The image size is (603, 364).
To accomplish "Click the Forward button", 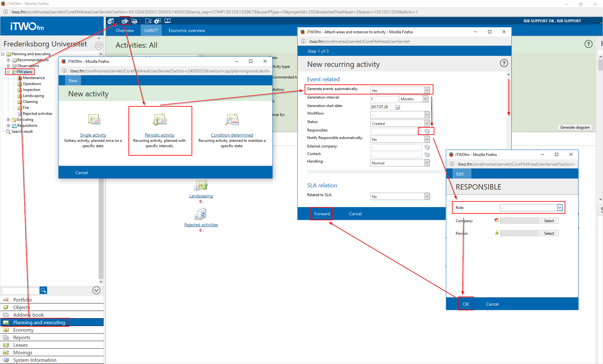I will tap(322, 214).
